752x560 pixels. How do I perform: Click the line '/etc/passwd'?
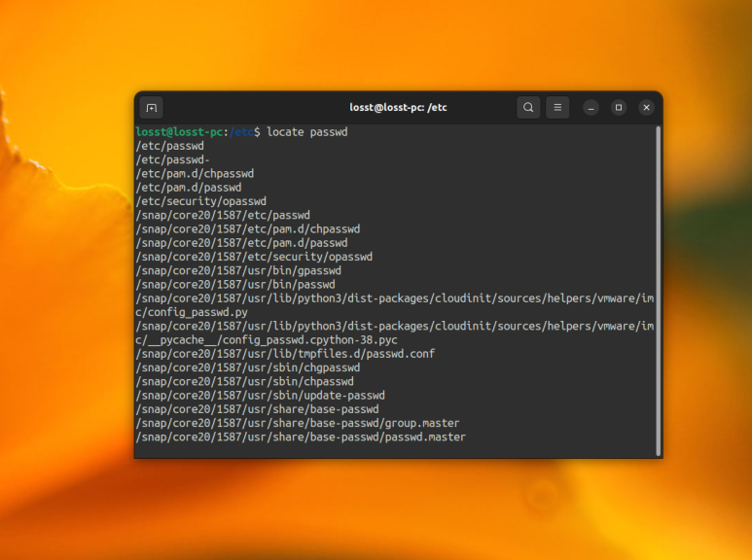pyautogui.click(x=170, y=146)
